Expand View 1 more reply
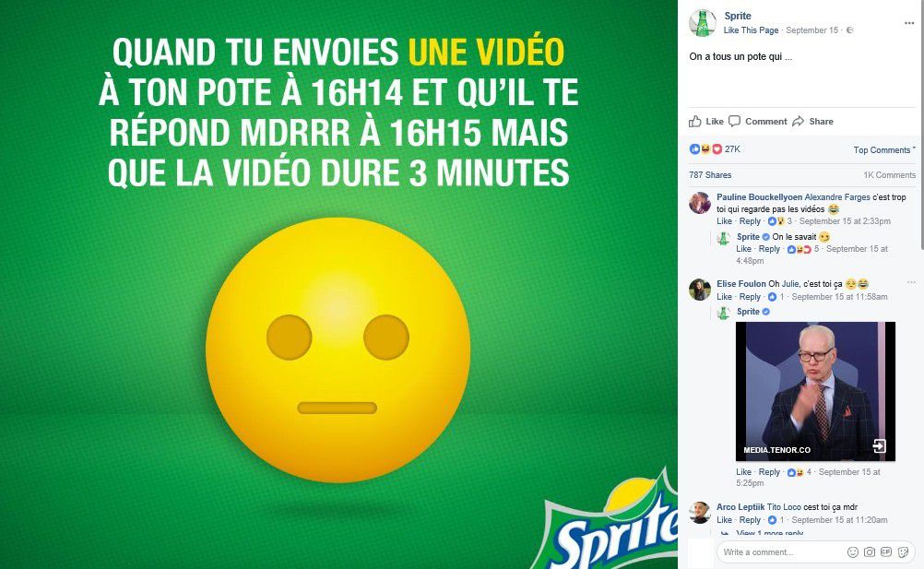Viewport: 924px width, 569px height. tap(769, 533)
